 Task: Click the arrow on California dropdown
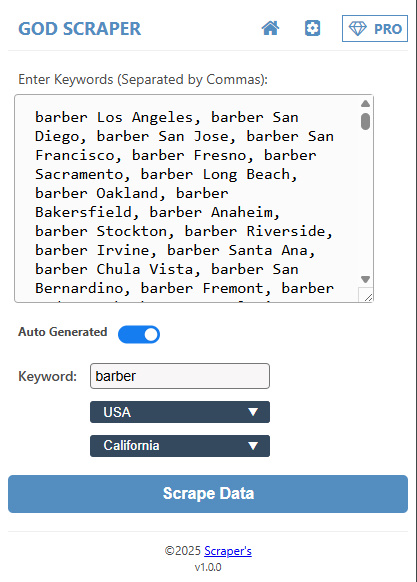253,446
